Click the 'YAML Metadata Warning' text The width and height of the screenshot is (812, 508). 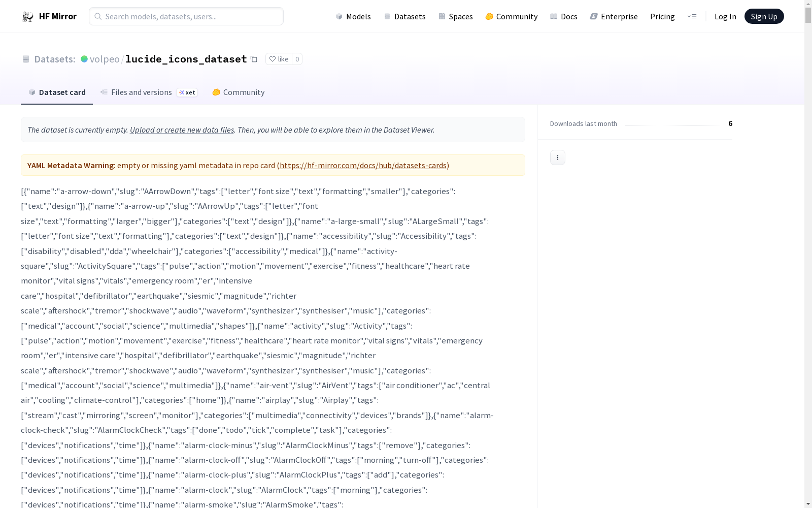tap(71, 165)
